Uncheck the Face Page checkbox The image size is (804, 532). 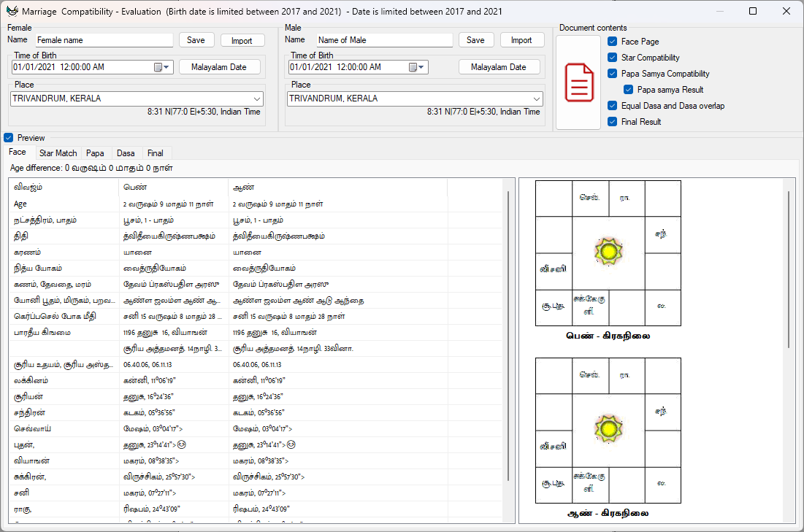pos(612,42)
